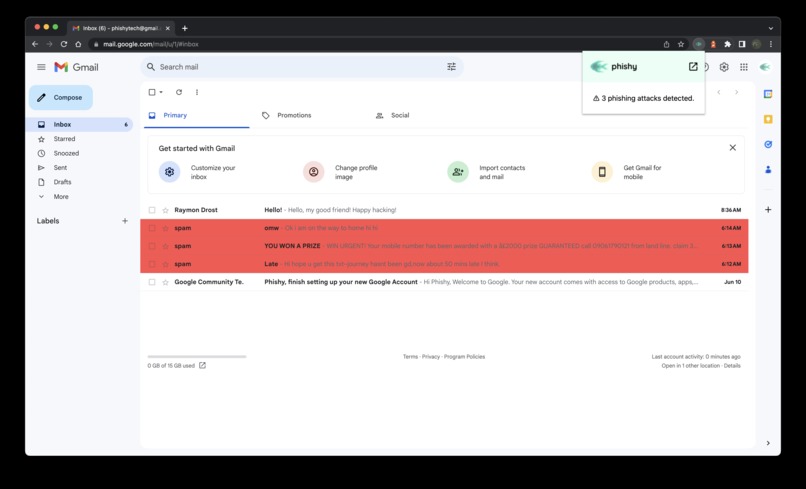
Task: Open the Tasks side panel icon
Action: coord(768,144)
